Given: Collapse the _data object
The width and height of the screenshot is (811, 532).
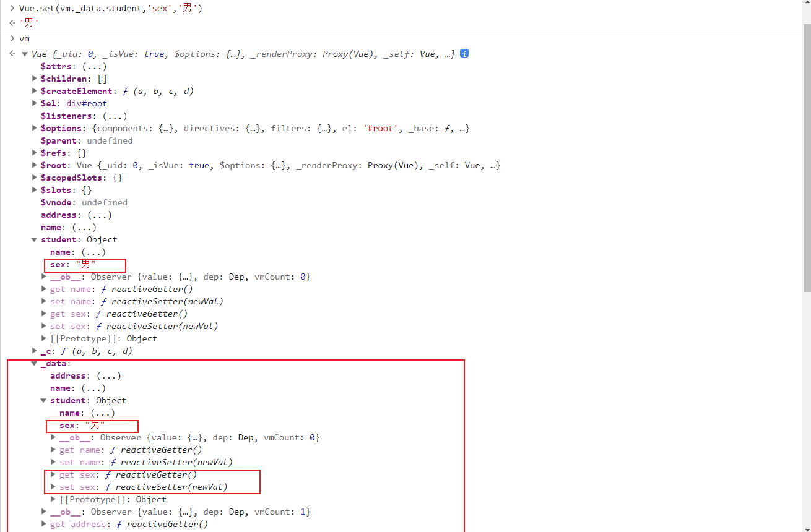Looking at the screenshot, I should click(35, 363).
